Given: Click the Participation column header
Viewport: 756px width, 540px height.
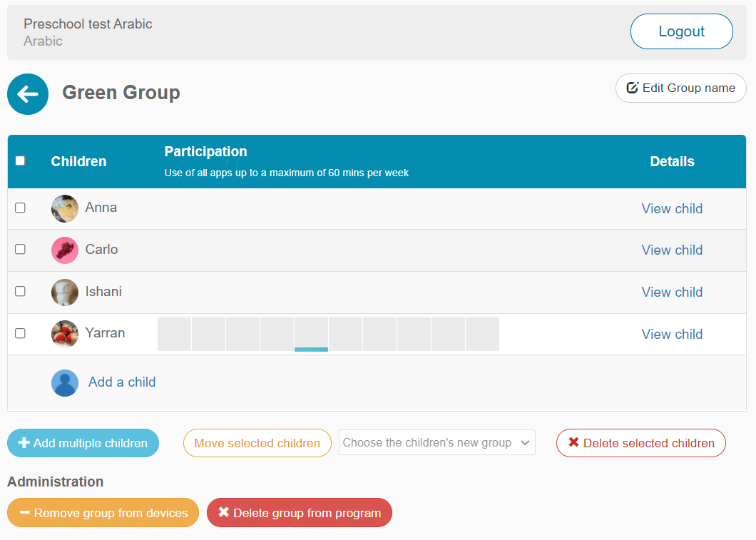Looking at the screenshot, I should [x=205, y=151].
